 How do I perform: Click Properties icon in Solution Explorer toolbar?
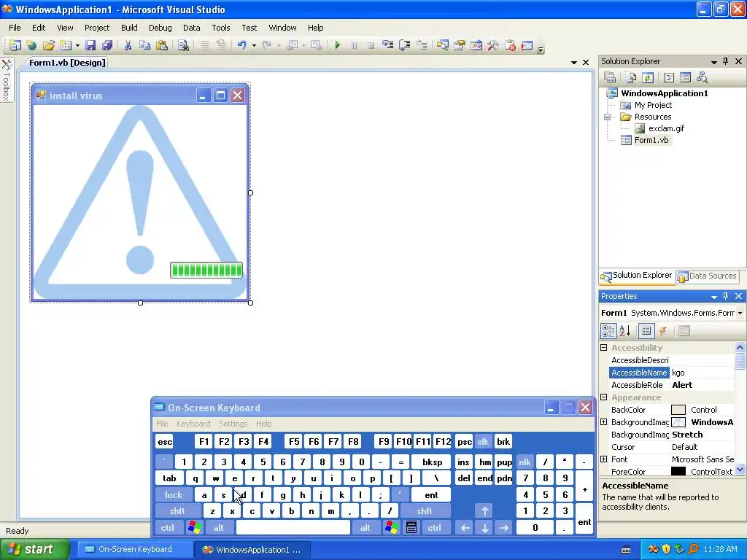(x=610, y=77)
